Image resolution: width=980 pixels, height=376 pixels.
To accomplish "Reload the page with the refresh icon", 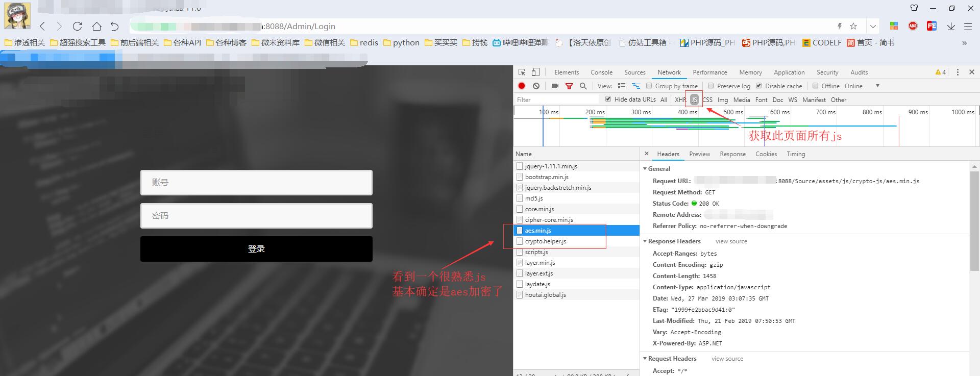I will pos(77,26).
